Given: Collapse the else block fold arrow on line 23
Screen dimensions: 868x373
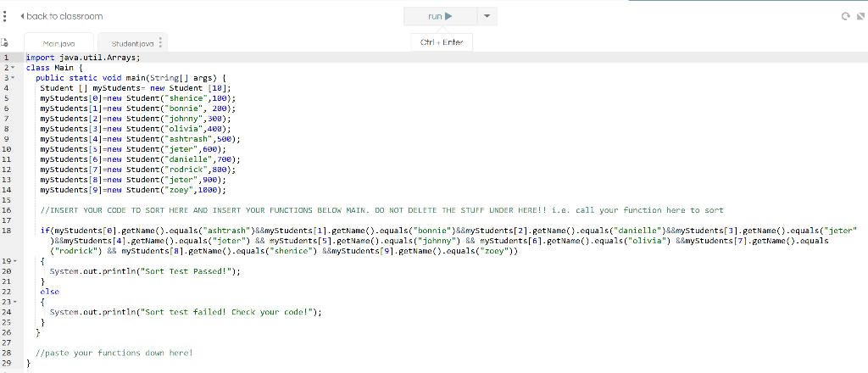Looking at the screenshot, I should click(14, 302).
